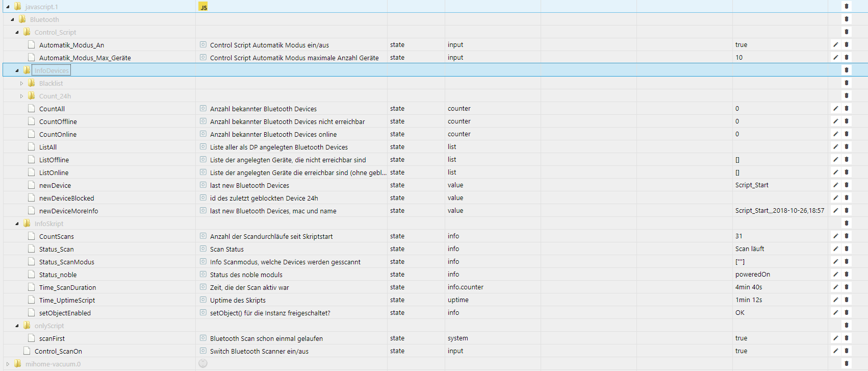Image resolution: width=868 pixels, height=371 pixels.
Task: Expand the Blacklist folder
Action: 21,83
